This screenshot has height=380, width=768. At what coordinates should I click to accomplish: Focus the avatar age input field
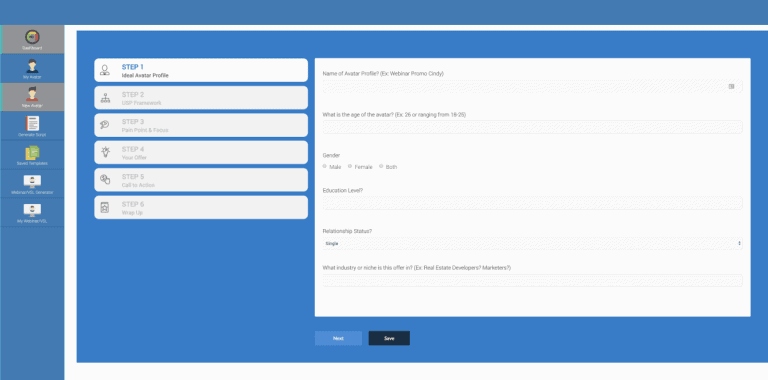(x=532, y=127)
